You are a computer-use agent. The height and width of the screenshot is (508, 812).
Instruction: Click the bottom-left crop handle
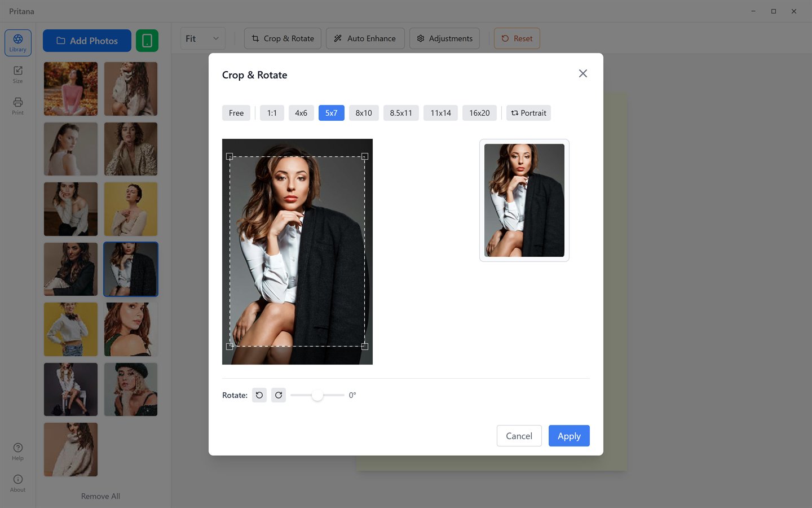(x=230, y=346)
